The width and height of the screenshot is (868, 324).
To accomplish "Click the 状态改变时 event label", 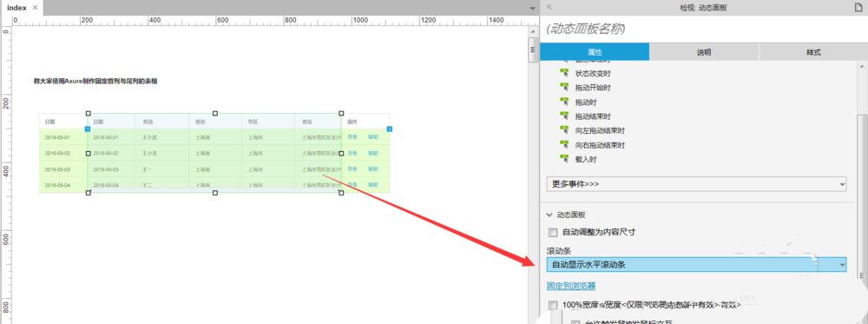I will pos(593,73).
